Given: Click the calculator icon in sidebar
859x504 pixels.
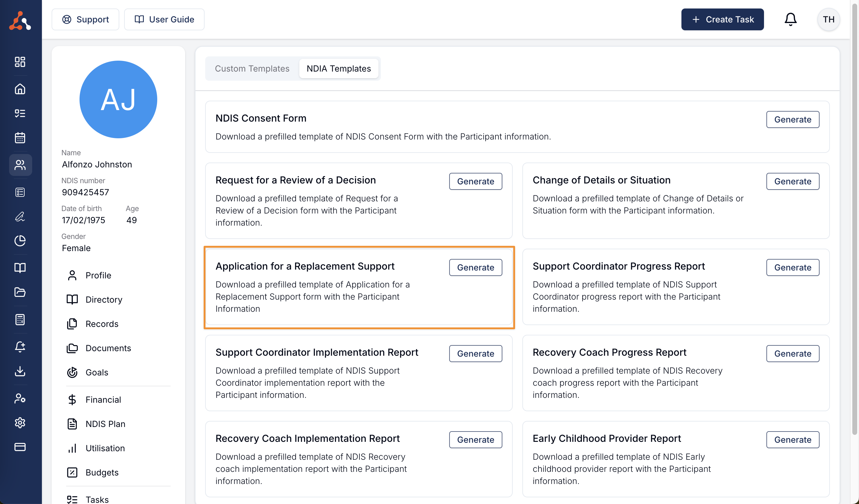Looking at the screenshot, I should [x=20, y=319].
